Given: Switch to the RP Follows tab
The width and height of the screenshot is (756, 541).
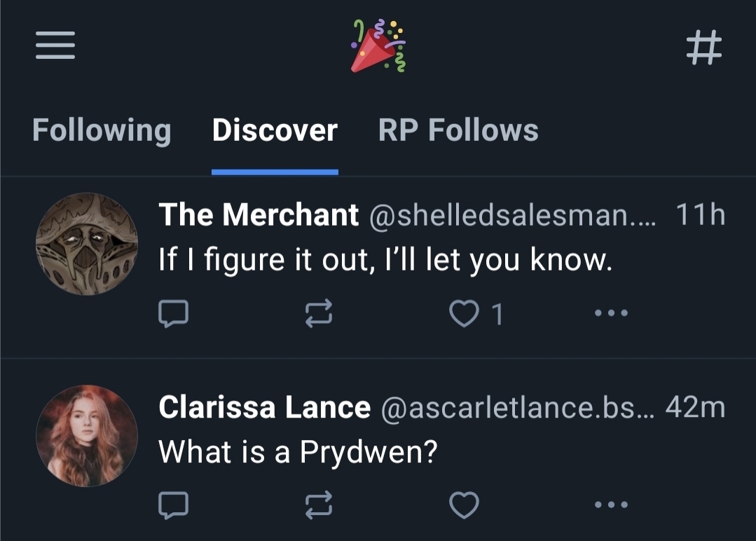Looking at the screenshot, I should [458, 130].
